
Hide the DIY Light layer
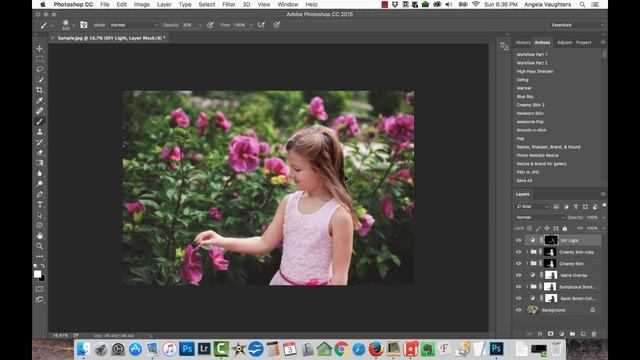coord(518,240)
